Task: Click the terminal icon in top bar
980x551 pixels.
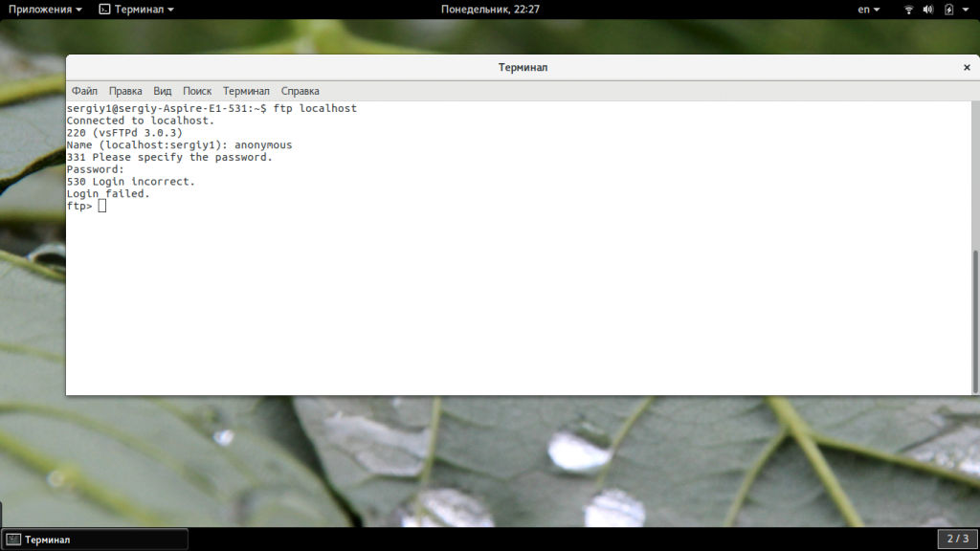Action: coord(104,10)
